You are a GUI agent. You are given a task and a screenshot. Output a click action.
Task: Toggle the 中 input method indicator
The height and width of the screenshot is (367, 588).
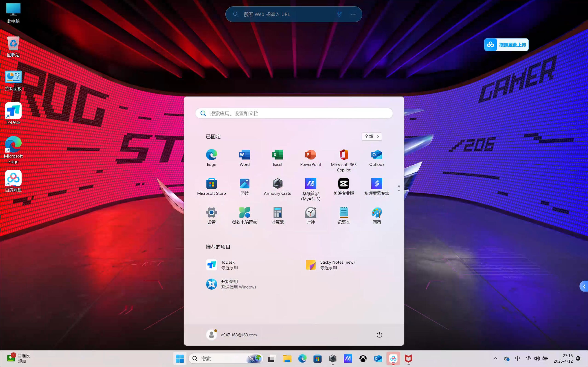coord(517,358)
